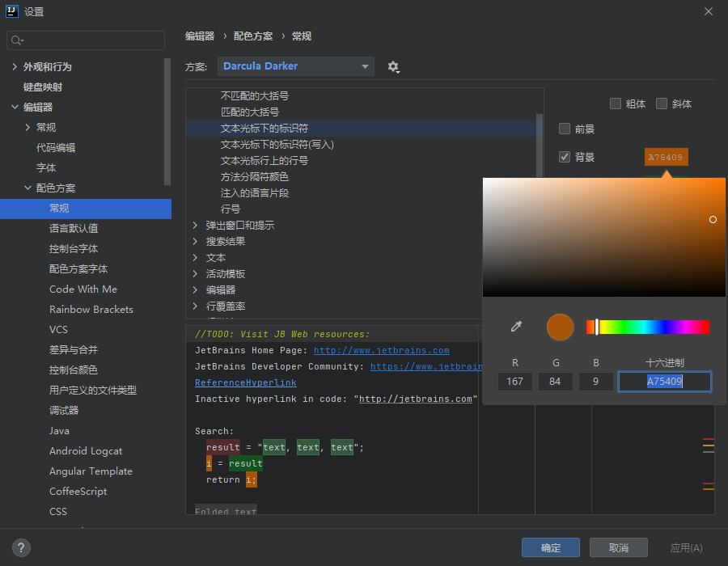Select 键盘映射 in the sidebar

tap(43, 87)
